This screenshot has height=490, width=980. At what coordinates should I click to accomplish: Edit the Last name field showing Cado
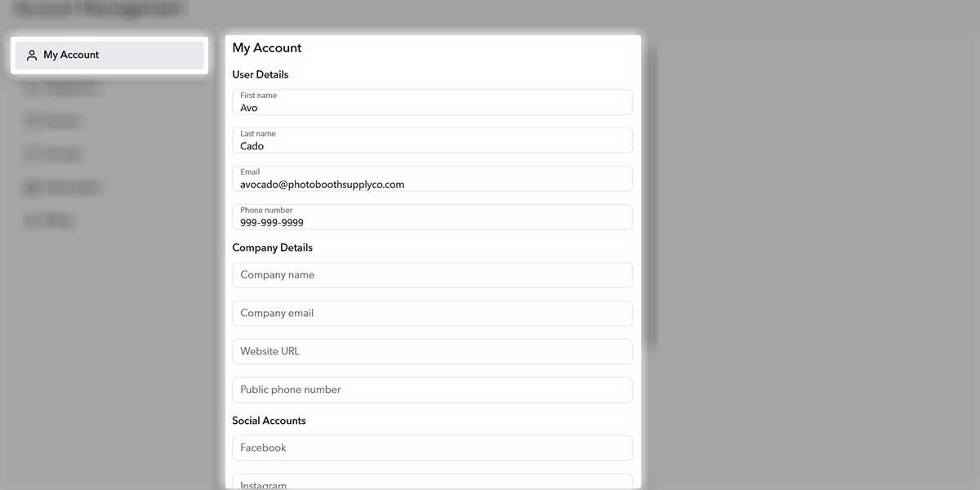[x=432, y=140]
